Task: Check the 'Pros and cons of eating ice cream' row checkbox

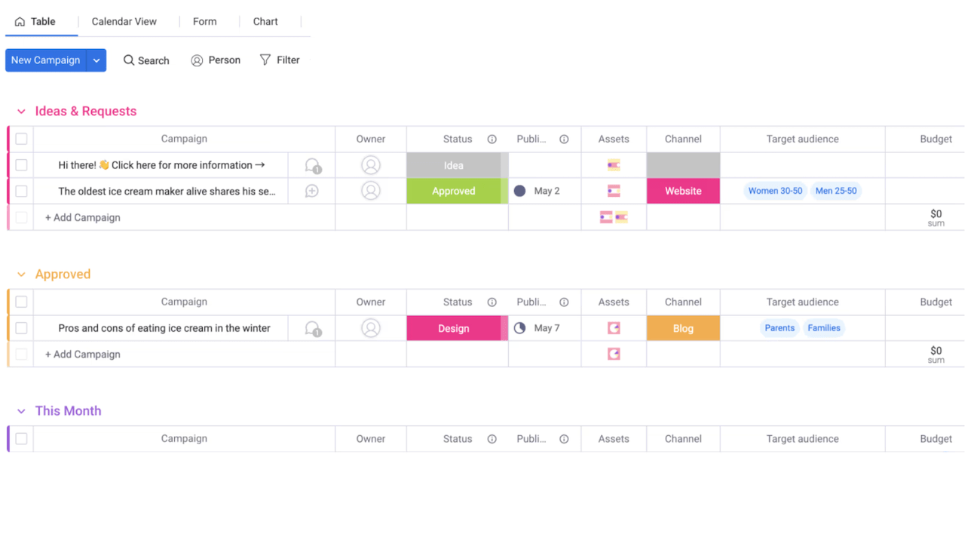Action: [21, 328]
